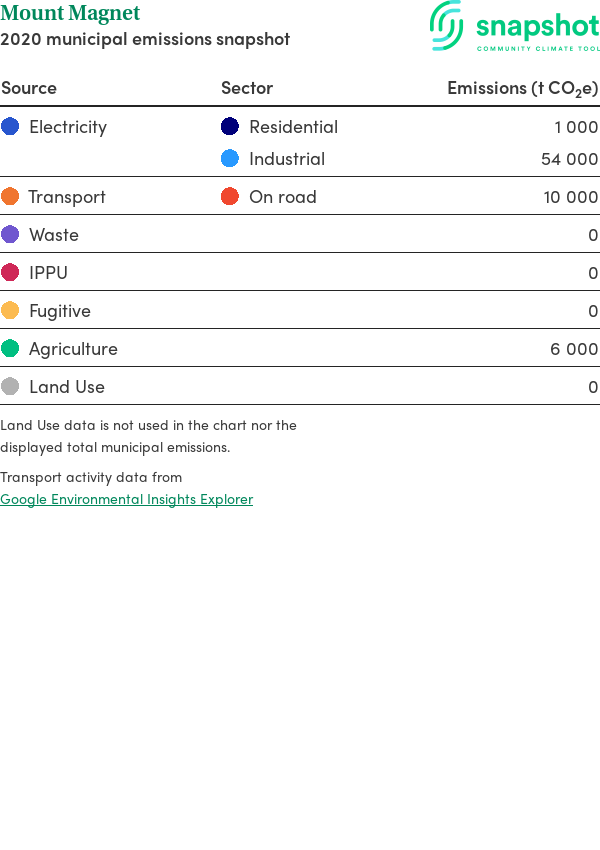Click the Mount Magnet title
Image resolution: width=600 pixels, height=850 pixels.
pos(70,14)
